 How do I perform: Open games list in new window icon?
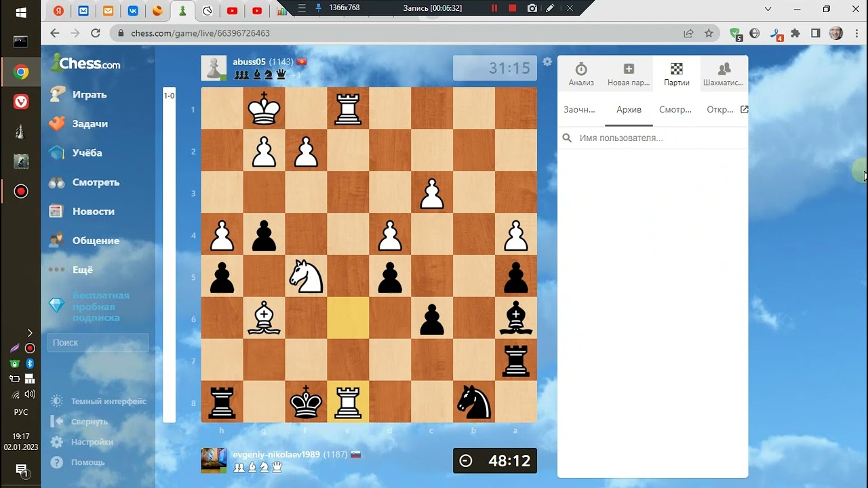[x=744, y=109]
